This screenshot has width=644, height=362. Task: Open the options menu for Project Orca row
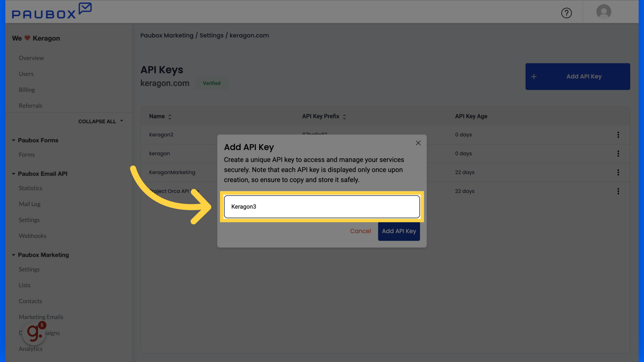coord(618,191)
